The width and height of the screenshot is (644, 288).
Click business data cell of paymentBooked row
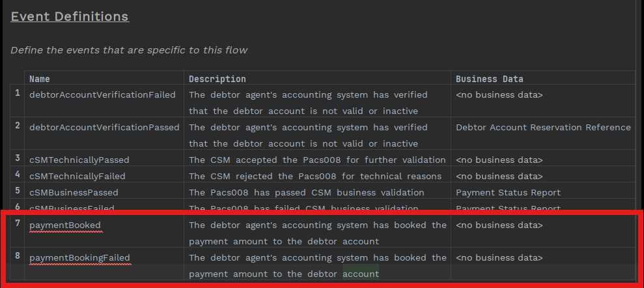coord(499,225)
